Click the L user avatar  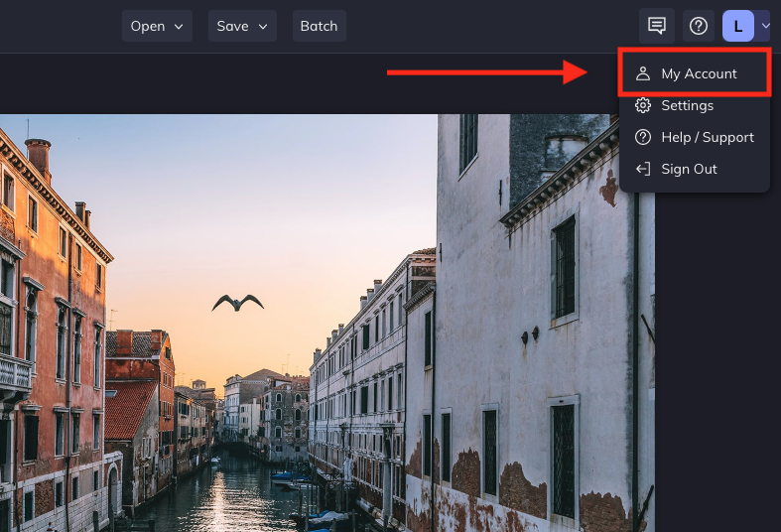(x=737, y=26)
